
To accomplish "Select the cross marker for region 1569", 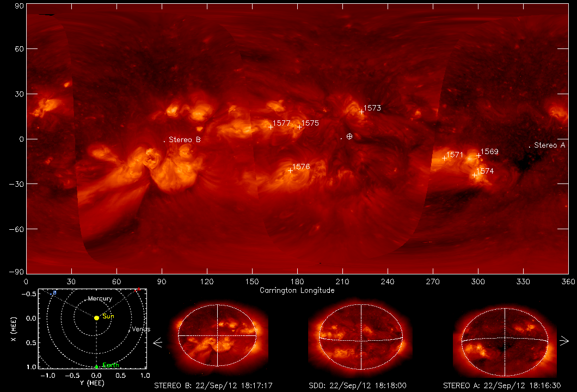I will (479, 155).
